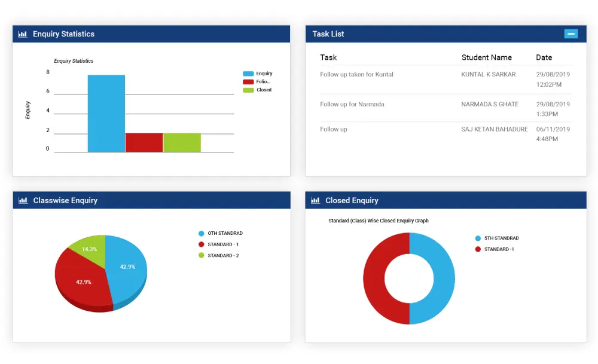
Task: Sort by the Date column header
Action: 544,57
